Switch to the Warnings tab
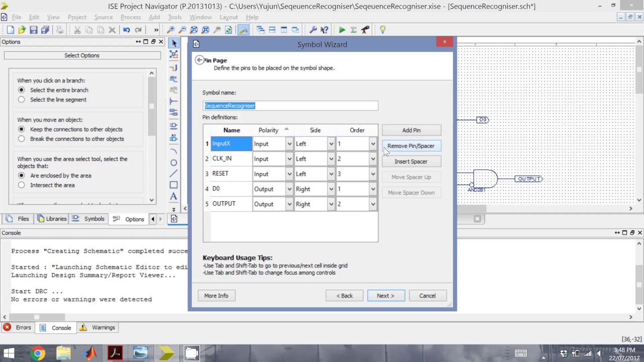 click(x=97, y=327)
